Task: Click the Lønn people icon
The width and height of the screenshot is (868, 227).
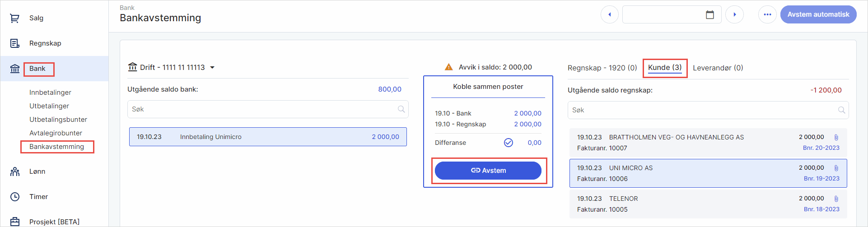Action: tap(15, 171)
